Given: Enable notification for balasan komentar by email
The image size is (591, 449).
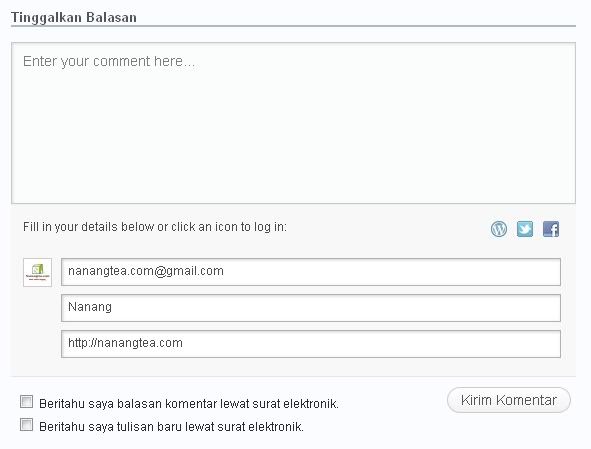Looking at the screenshot, I should point(26,402).
